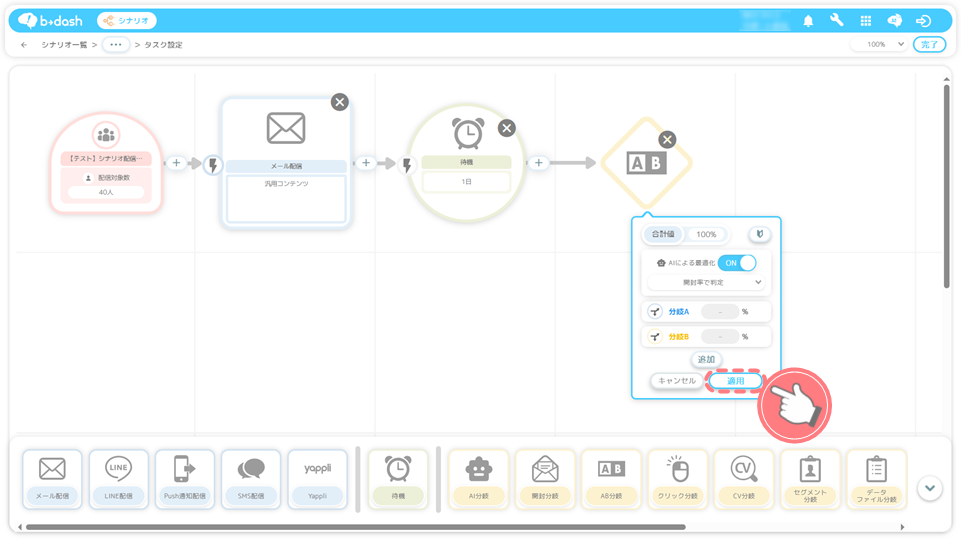Click the 分岐A percentage field
Viewport: 961px width, 541px height.
click(720, 312)
